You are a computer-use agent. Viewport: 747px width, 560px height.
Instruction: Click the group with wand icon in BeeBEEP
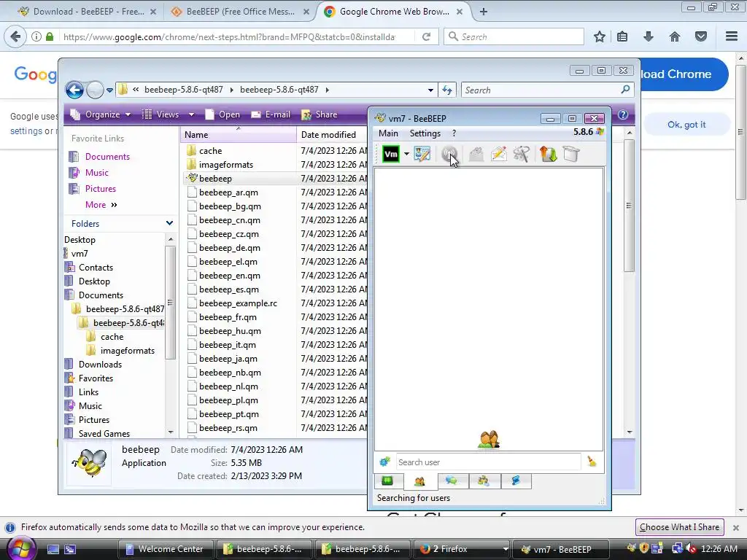[x=522, y=154]
